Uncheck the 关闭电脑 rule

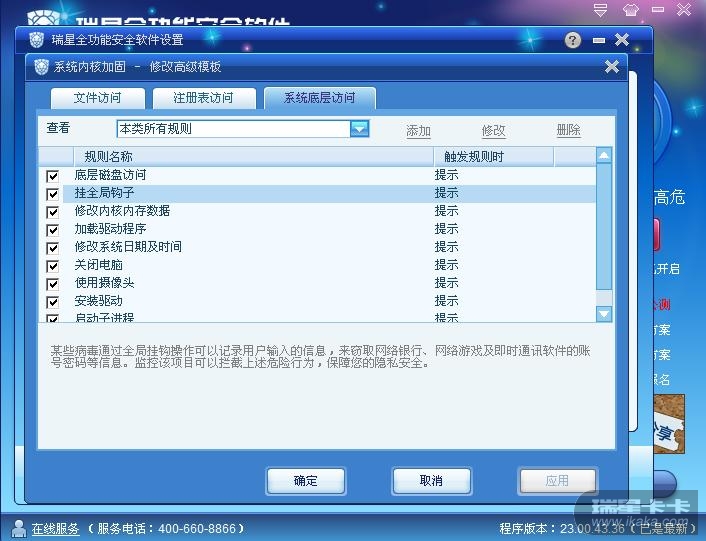click(53, 266)
